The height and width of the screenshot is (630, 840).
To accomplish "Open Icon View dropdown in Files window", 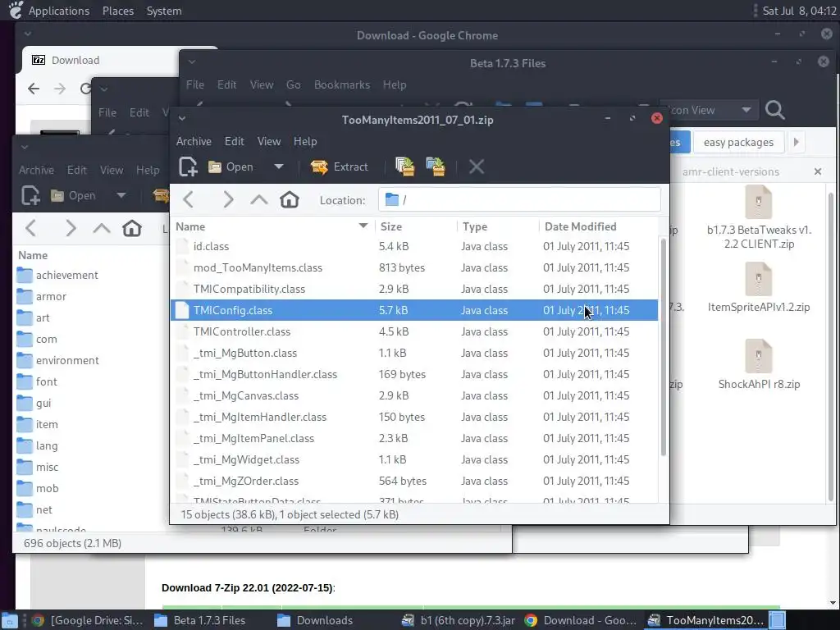I will coord(709,111).
